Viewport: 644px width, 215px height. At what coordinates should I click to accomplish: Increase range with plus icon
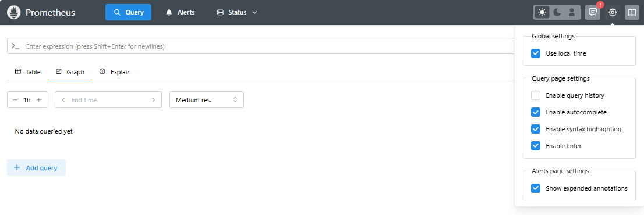(39, 99)
